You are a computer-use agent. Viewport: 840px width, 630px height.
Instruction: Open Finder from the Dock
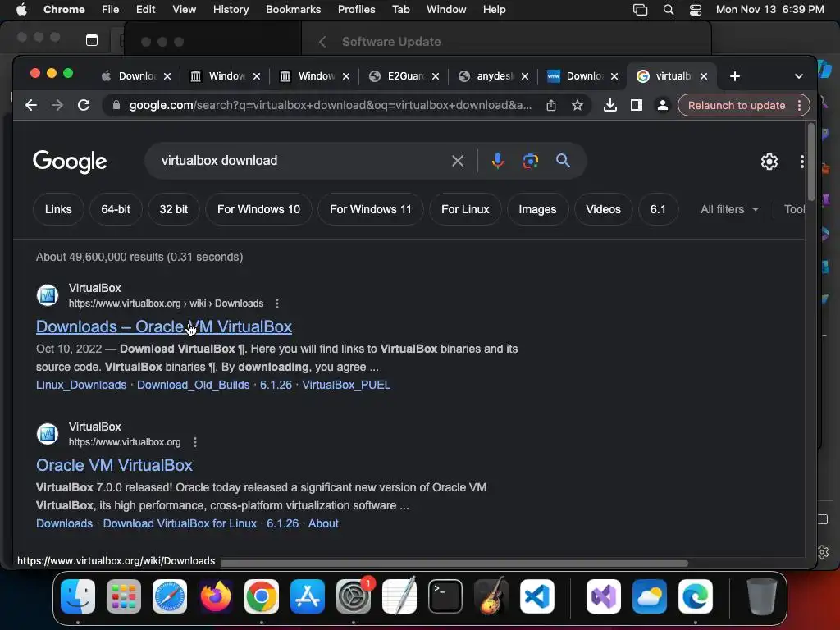78,596
